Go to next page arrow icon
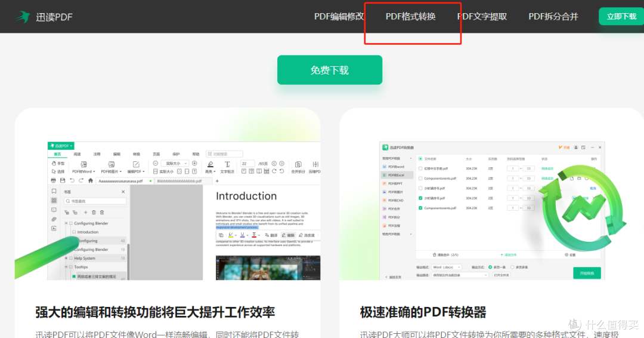This screenshot has height=338, width=644. (281, 163)
